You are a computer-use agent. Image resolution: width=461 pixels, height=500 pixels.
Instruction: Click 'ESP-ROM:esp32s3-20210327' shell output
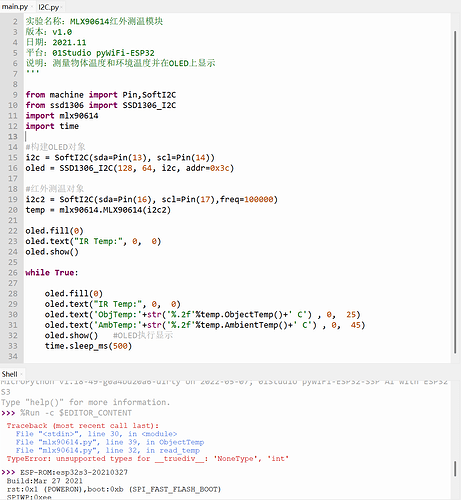click(x=74, y=472)
